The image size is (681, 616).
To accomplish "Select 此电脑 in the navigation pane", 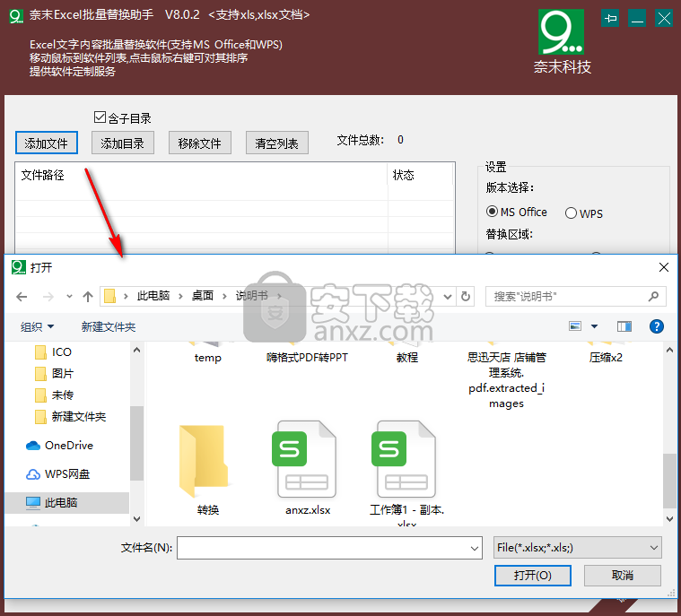I will coord(67,503).
